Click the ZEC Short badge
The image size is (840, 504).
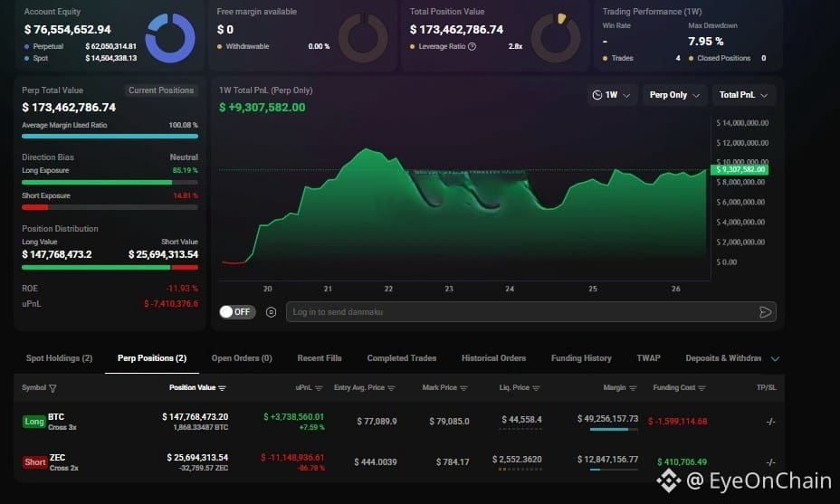pyautogui.click(x=34, y=462)
